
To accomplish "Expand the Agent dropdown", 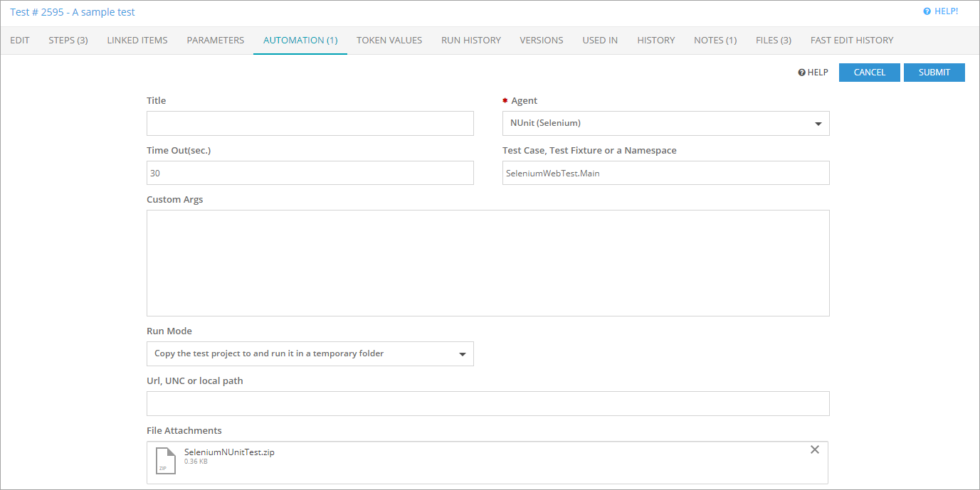I will click(665, 123).
